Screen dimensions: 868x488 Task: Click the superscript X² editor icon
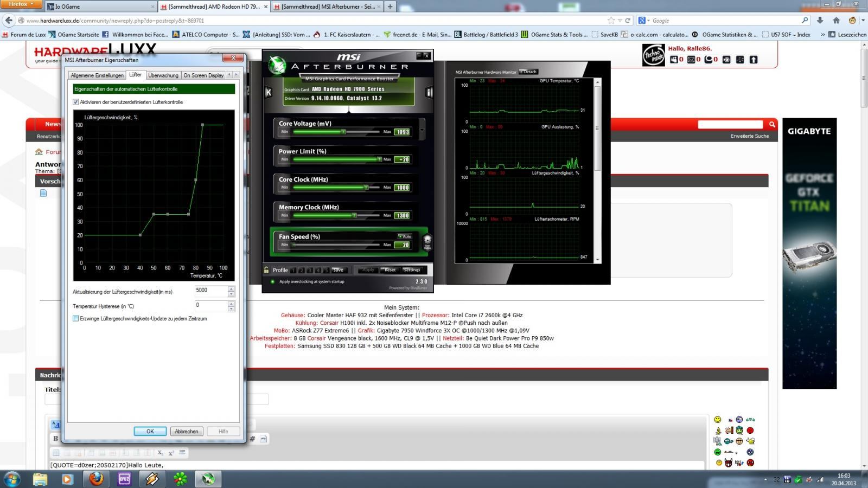click(171, 452)
